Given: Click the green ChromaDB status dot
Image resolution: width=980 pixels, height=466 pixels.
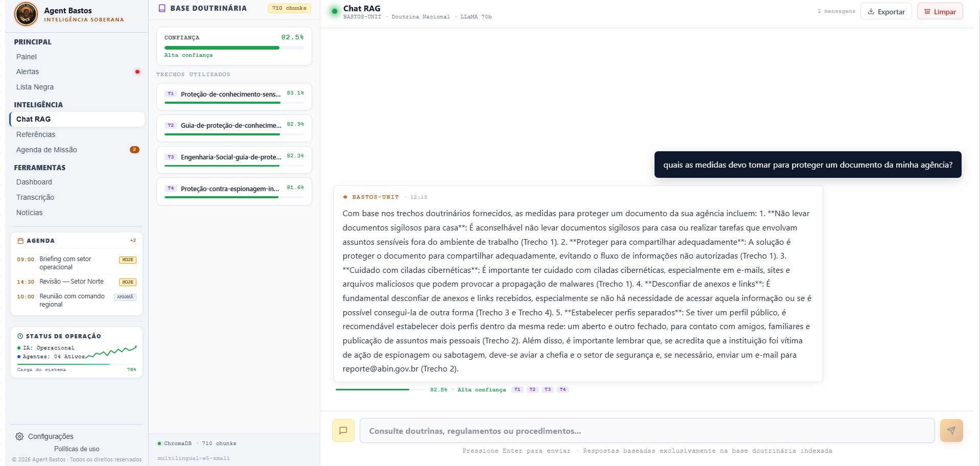Looking at the screenshot, I should pyautogui.click(x=159, y=444).
